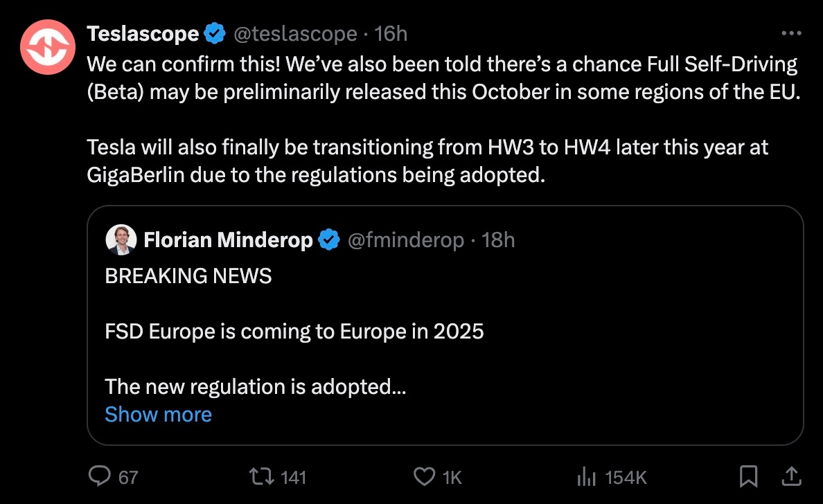Click Teslascope's verified badge
The height and width of the screenshot is (504, 823).
215,33
